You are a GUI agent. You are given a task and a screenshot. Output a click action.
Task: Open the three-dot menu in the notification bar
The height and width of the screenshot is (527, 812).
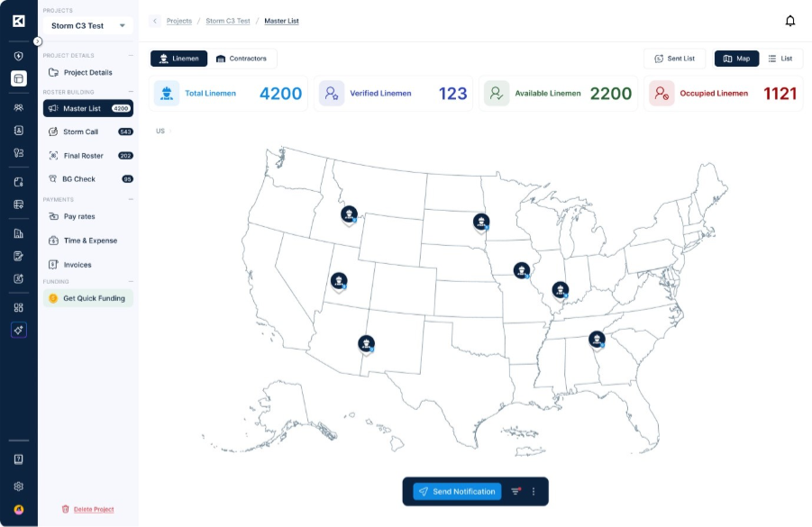[x=533, y=491]
